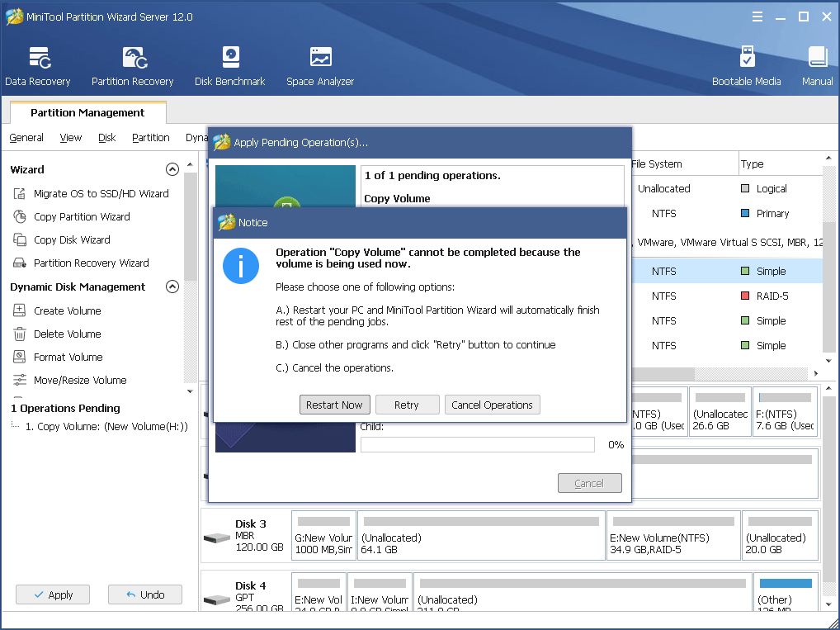Click the hamburger menu icon in title bar
The image size is (840, 630).
(x=757, y=17)
